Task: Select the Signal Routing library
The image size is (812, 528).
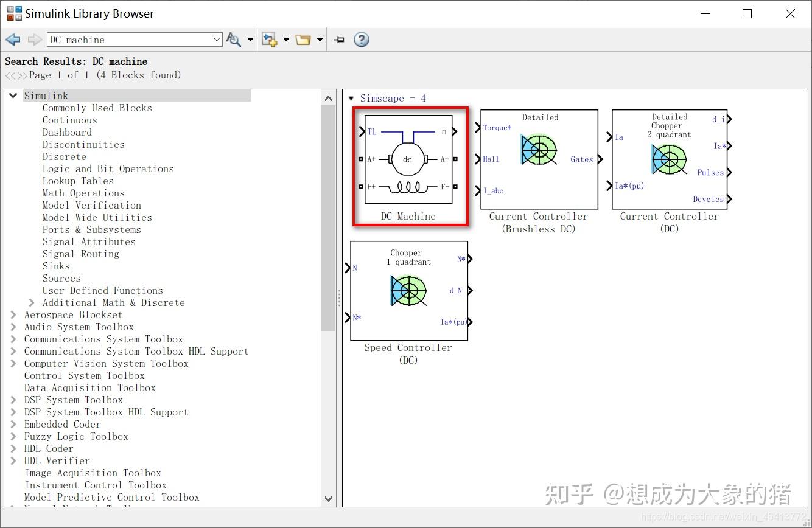Action: click(x=80, y=254)
